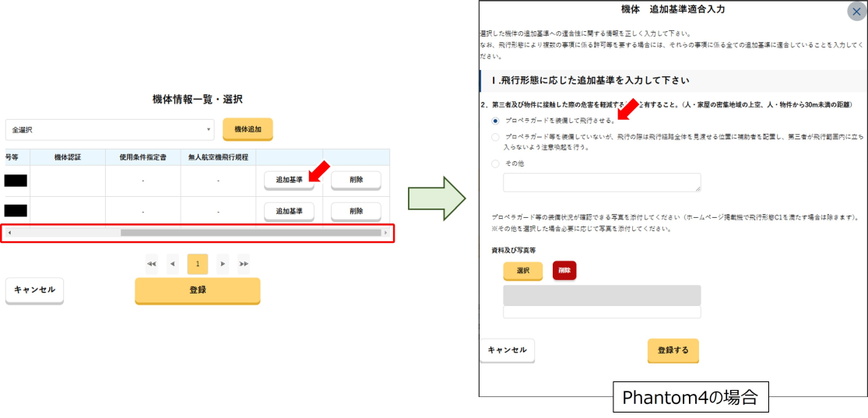Screen dimensions: 868x418
Task: Click the previous page arrow
Action: 173,264
